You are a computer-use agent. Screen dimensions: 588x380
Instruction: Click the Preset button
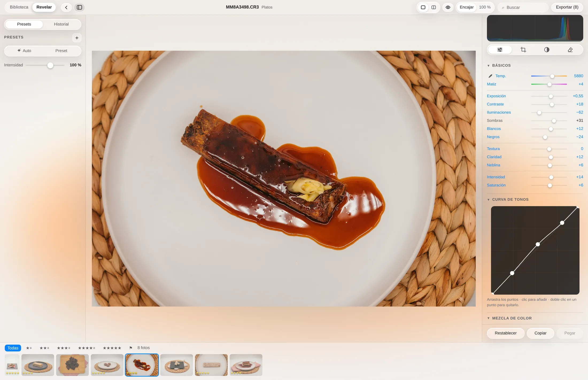[61, 51]
